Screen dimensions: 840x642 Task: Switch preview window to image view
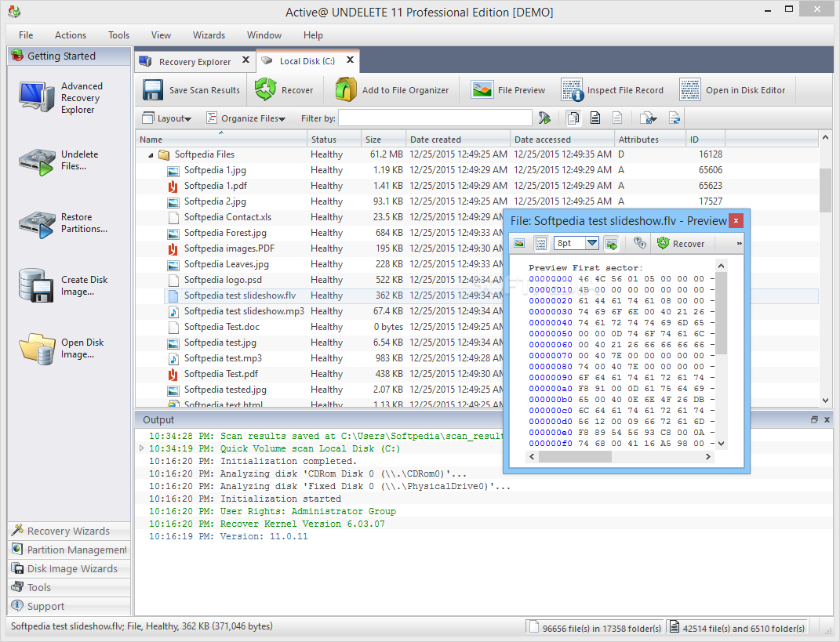[519, 244]
